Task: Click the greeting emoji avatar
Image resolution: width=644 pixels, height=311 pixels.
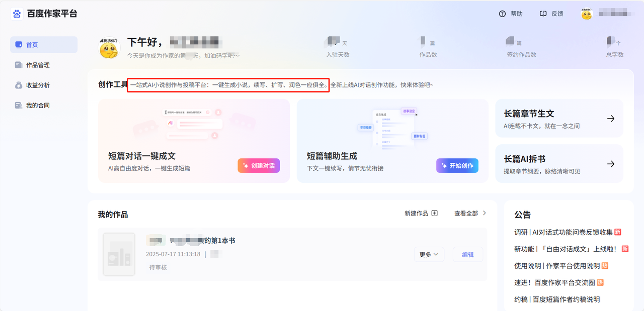Action: 109,49
